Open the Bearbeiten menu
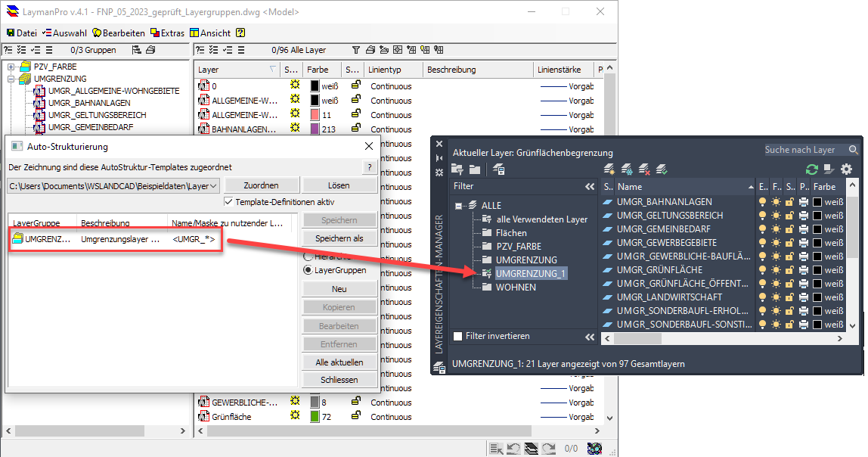Viewport: 868px width, 457px height. pyautogui.click(x=119, y=33)
